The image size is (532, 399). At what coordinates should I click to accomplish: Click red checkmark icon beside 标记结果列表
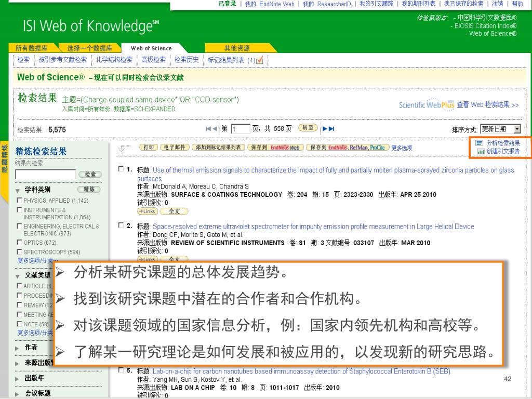point(260,60)
